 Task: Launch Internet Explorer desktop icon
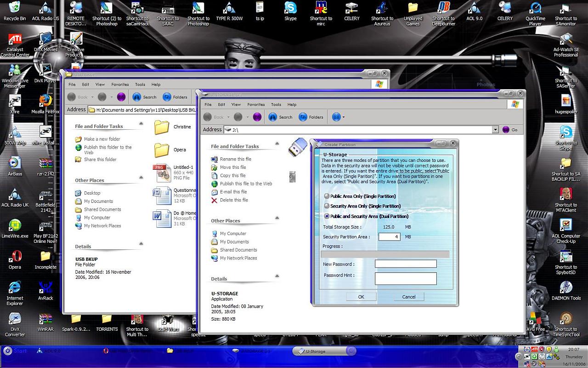[x=15, y=293]
